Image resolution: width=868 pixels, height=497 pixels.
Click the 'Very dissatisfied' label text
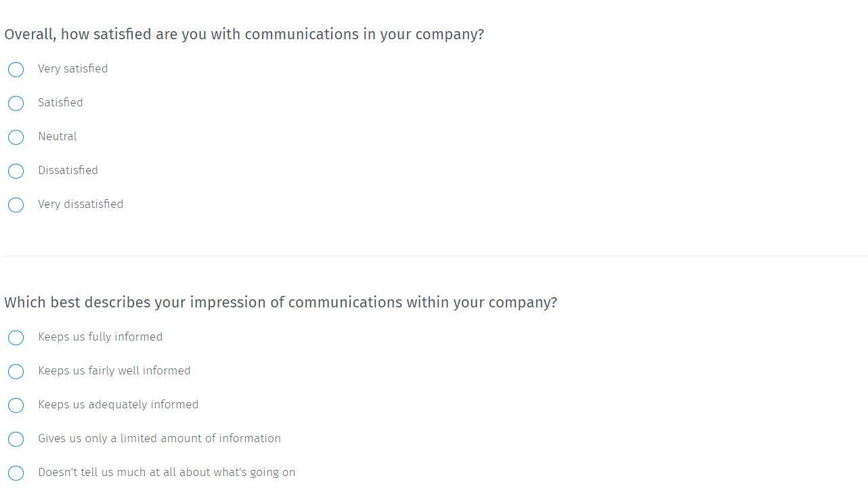[81, 204]
